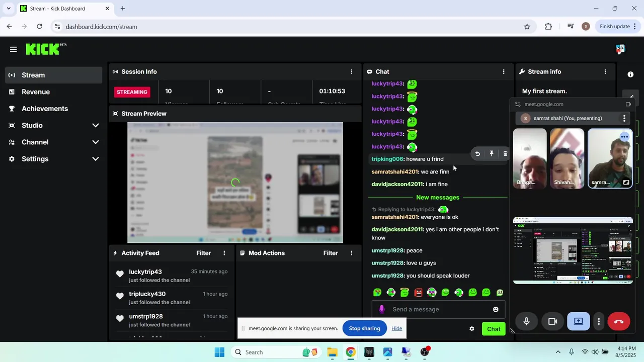Delete the tripking006 chat message
This screenshot has height=362, width=644.
tap(505, 154)
